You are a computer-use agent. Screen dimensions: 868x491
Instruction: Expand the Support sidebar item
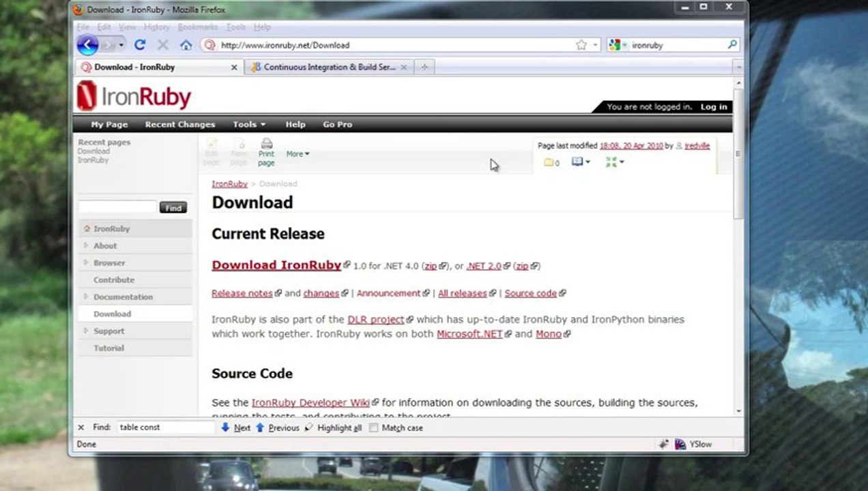pyautogui.click(x=86, y=331)
